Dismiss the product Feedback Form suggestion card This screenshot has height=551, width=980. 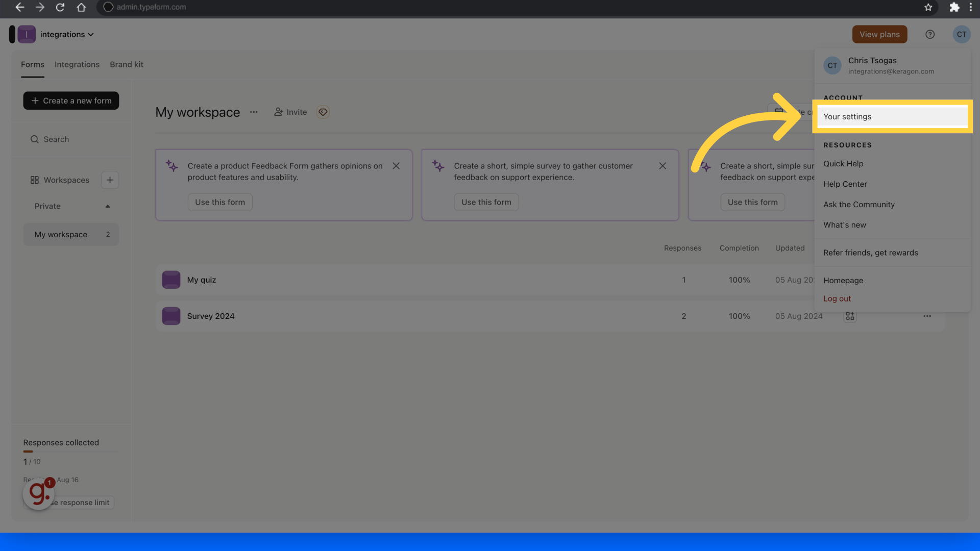click(396, 166)
